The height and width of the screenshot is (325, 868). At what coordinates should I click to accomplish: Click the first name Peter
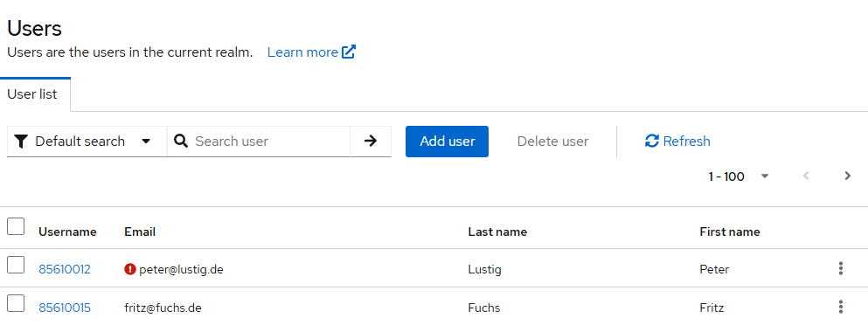coord(714,270)
